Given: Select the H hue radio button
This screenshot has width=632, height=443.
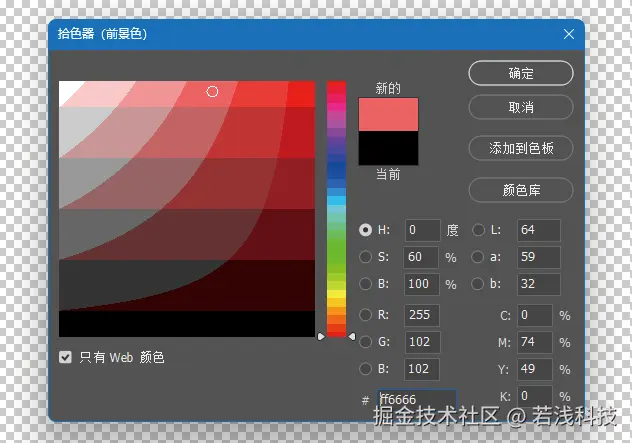Looking at the screenshot, I should [x=365, y=230].
